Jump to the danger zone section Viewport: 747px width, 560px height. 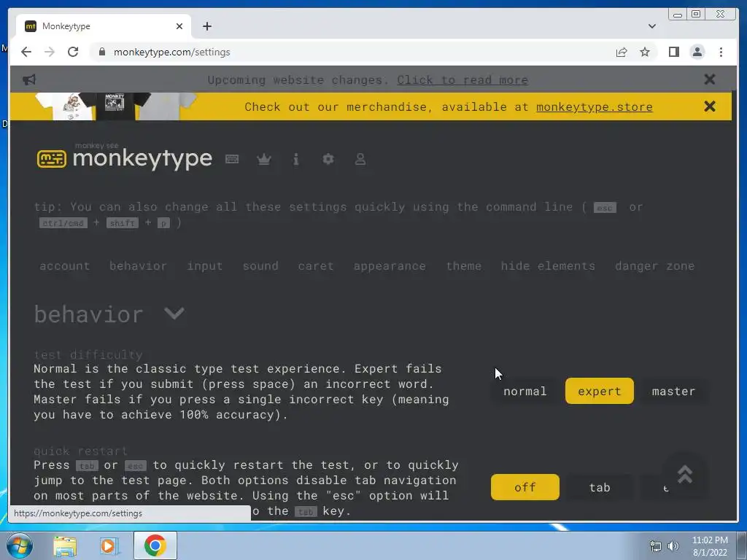point(654,265)
